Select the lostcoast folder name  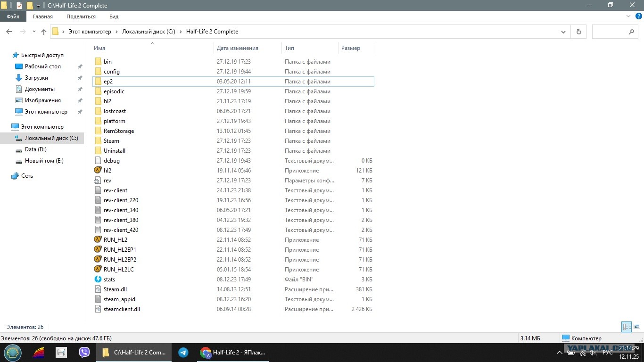click(x=115, y=111)
